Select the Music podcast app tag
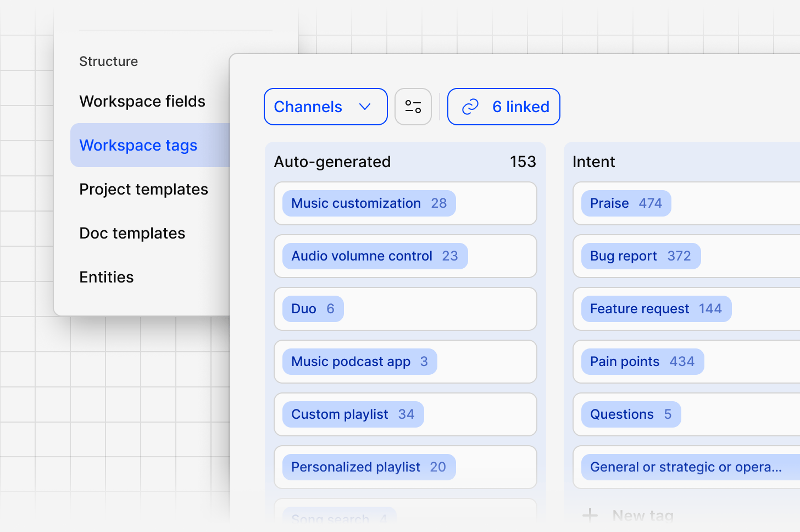Screen dimensions: 800x532 pyautogui.click(x=360, y=362)
